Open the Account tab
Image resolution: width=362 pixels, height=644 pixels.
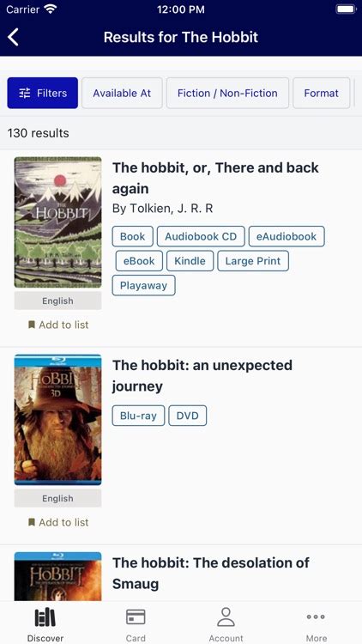coord(226,624)
